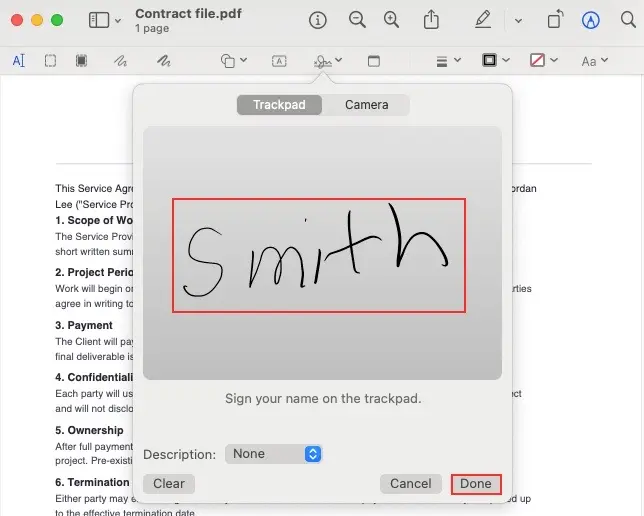Click the Contract file.pdf title

(x=189, y=14)
